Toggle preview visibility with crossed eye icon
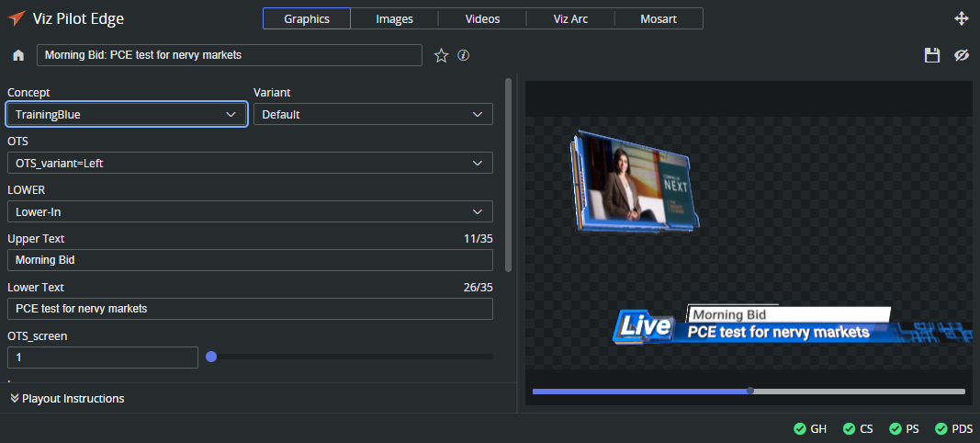Screen dimensions: 980x443 [962, 56]
